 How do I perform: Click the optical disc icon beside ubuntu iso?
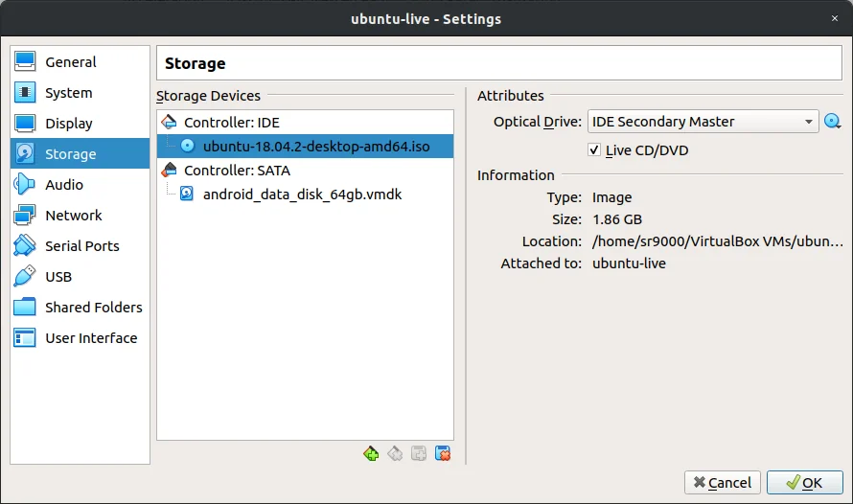pos(187,146)
